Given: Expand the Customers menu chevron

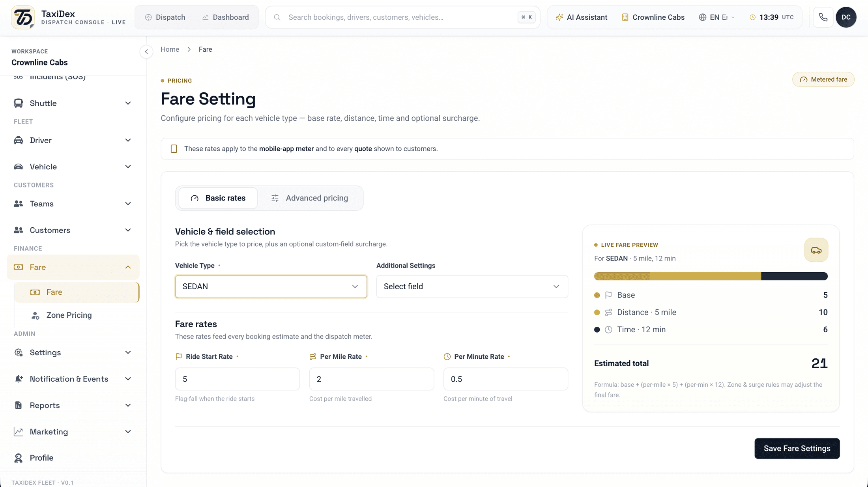Looking at the screenshot, I should (128, 230).
